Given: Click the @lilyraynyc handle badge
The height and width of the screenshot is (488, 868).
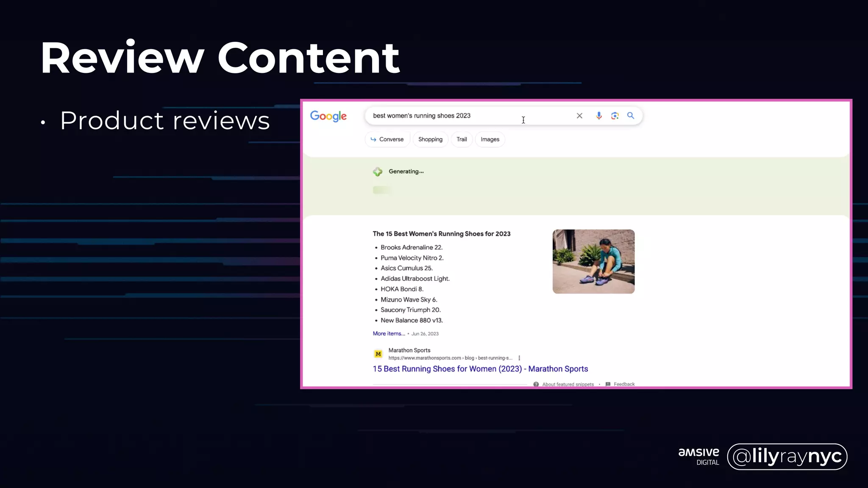Looking at the screenshot, I should tap(787, 457).
